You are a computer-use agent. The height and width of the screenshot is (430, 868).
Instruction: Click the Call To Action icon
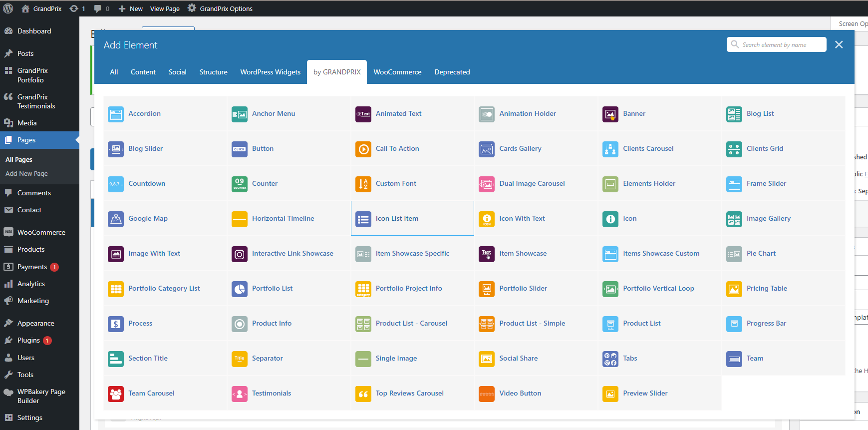tap(363, 149)
